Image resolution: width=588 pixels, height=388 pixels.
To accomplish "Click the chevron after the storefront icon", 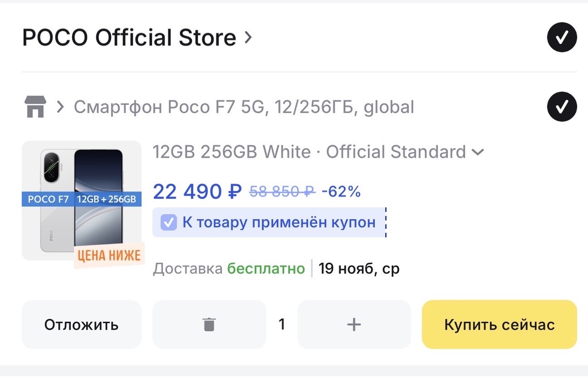I will tap(60, 107).
